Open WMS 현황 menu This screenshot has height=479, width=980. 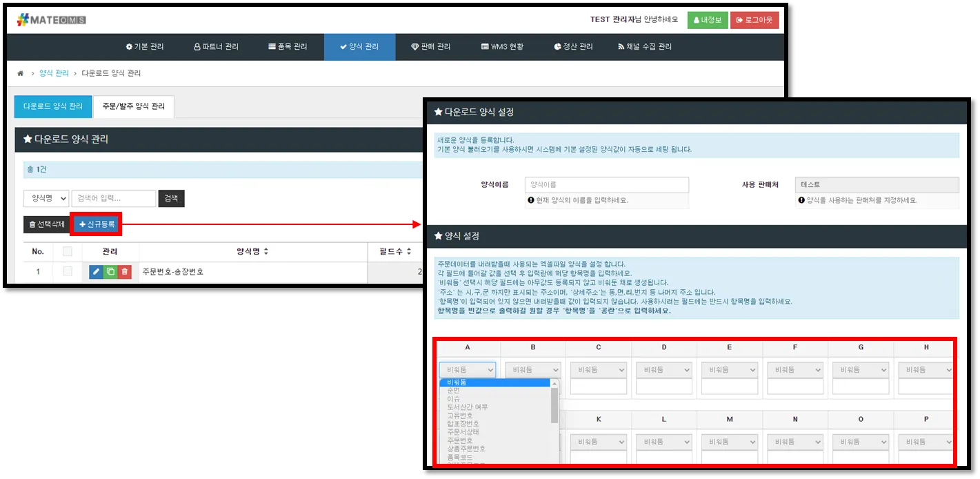tap(502, 47)
